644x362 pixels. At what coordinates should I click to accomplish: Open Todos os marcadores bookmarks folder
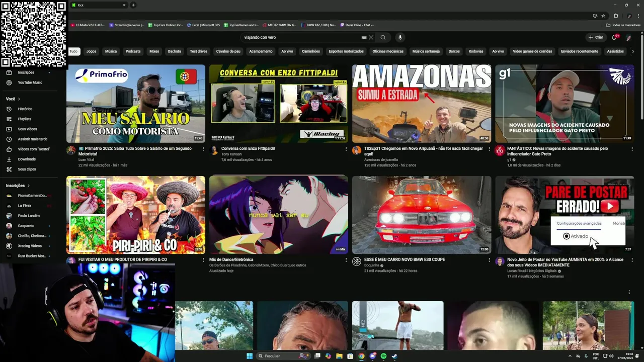(x=623, y=25)
